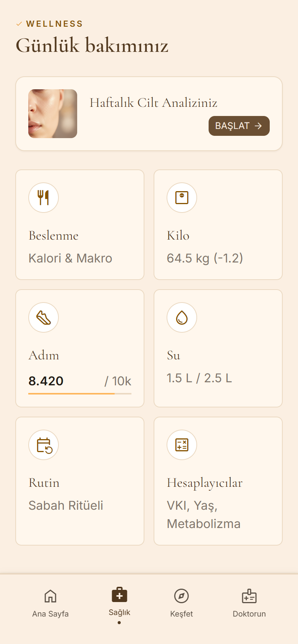This screenshot has height=644, width=298.
Task: Open the Haftalık Cilt Analiziniz card title
Action: point(154,103)
